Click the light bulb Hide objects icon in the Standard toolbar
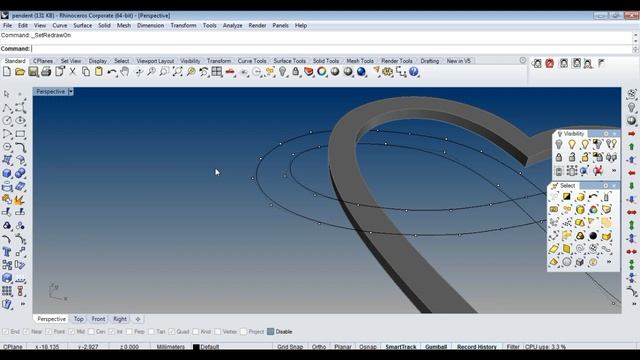The width and height of the screenshot is (640, 360). pos(282,72)
